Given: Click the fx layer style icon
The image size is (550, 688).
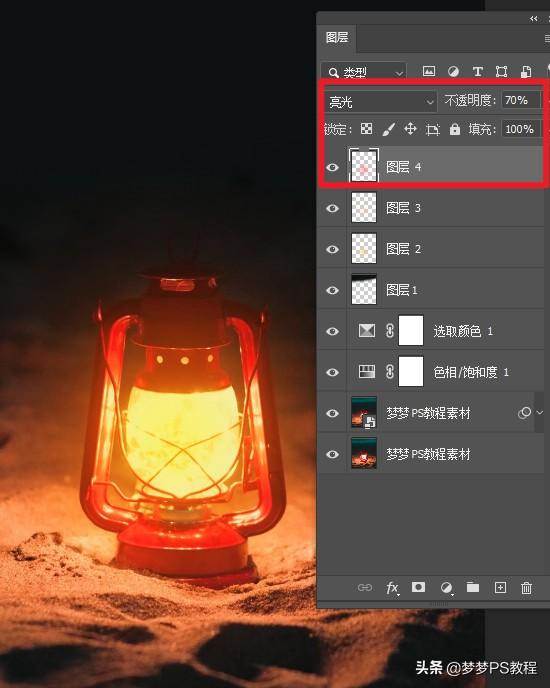Looking at the screenshot, I should point(392,588).
